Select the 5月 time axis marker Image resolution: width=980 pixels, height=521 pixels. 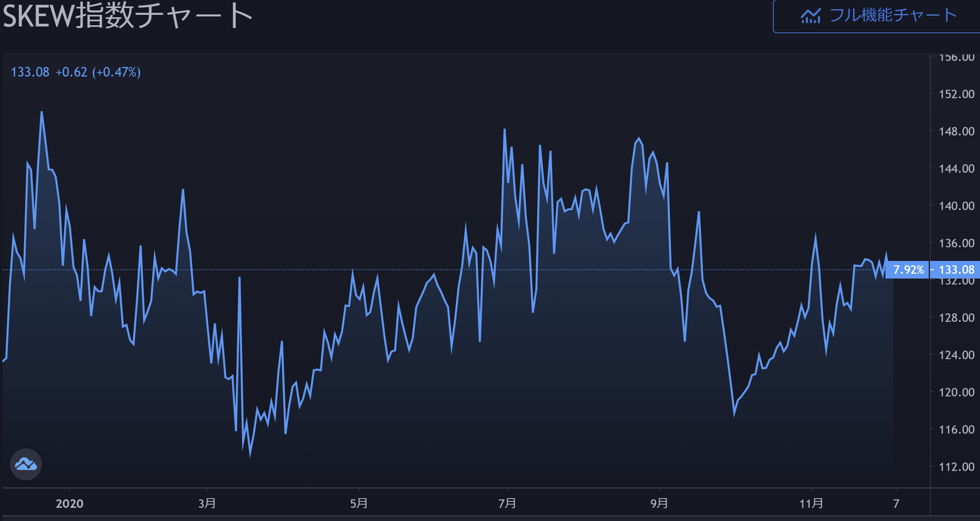click(x=359, y=504)
